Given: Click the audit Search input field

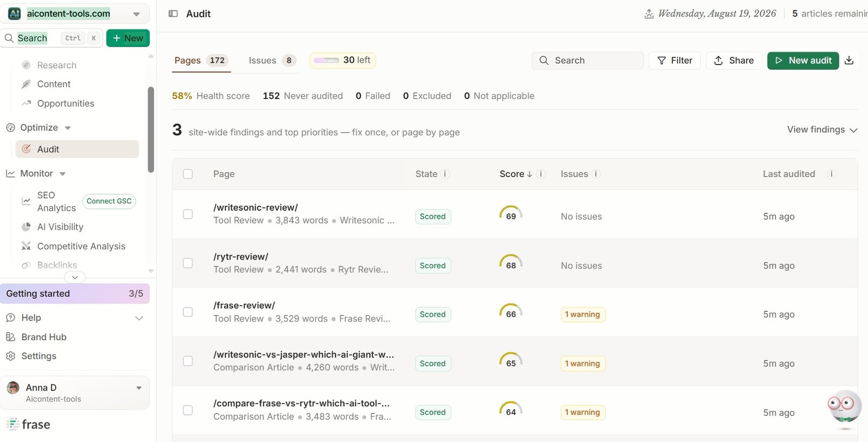Looking at the screenshot, I should click(588, 60).
